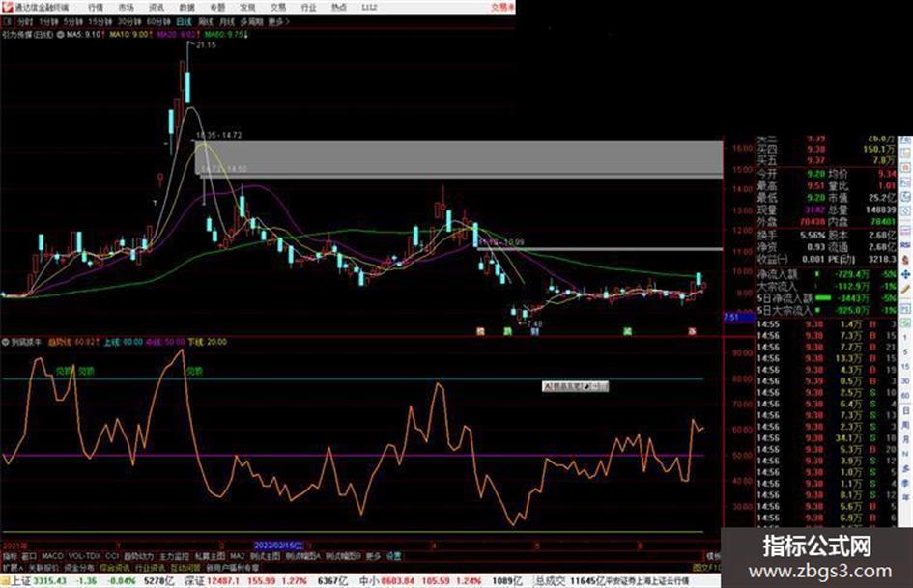The height and width of the screenshot is (588, 913).
Task: Switch to 5-minute via sidebar '5'
Action: pyautogui.click(x=905, y=351)
